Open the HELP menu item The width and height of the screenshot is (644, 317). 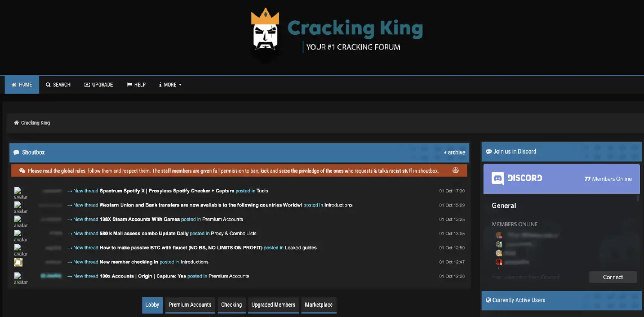[136, 85]
